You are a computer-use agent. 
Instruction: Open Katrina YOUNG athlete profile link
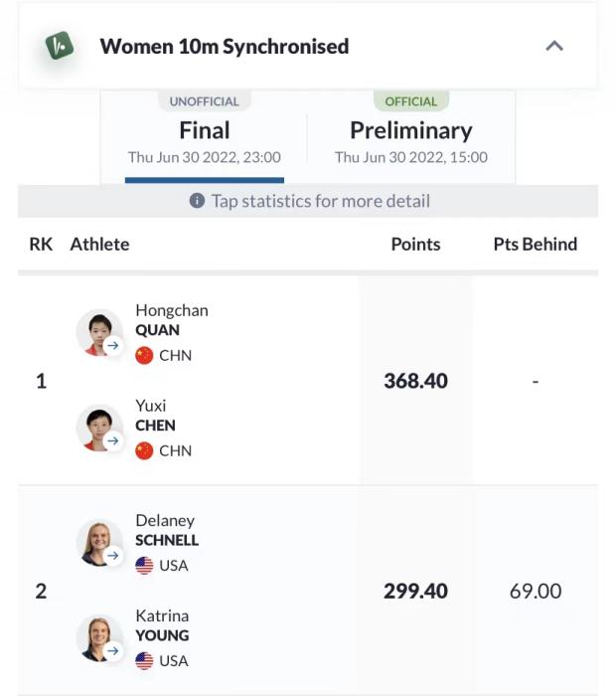[162, 625]
